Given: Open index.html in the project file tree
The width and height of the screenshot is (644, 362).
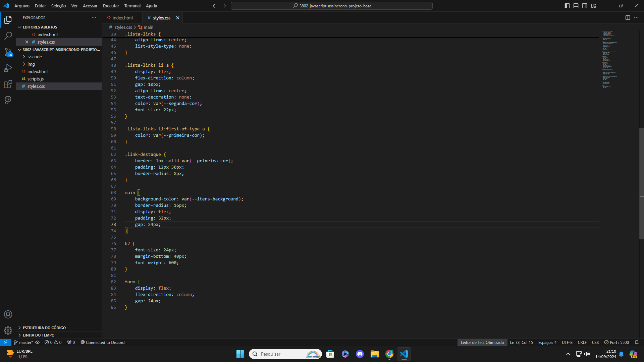Looking at the screenshot, I should click(x=59, y=71).
